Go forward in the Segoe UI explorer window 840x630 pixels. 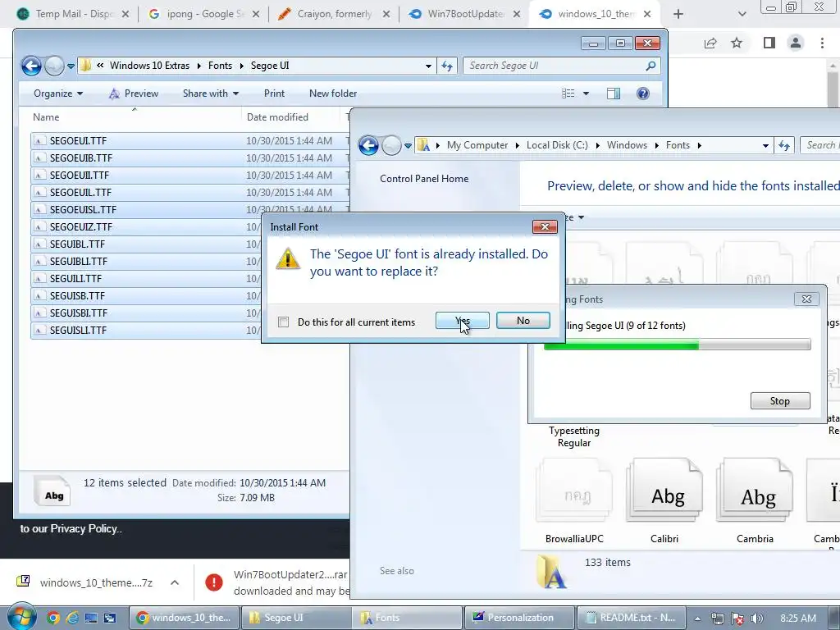(54, 66)
